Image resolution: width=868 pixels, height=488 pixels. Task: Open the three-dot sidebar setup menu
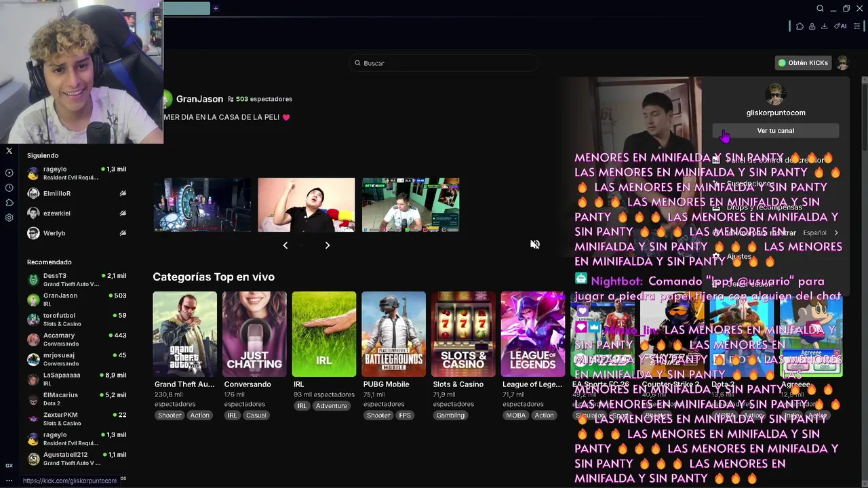9,481
